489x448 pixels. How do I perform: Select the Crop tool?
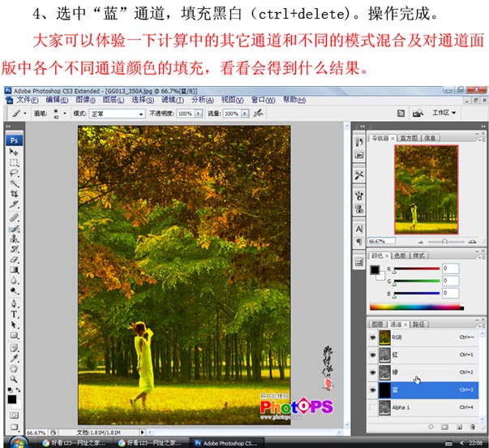[14, 194]
